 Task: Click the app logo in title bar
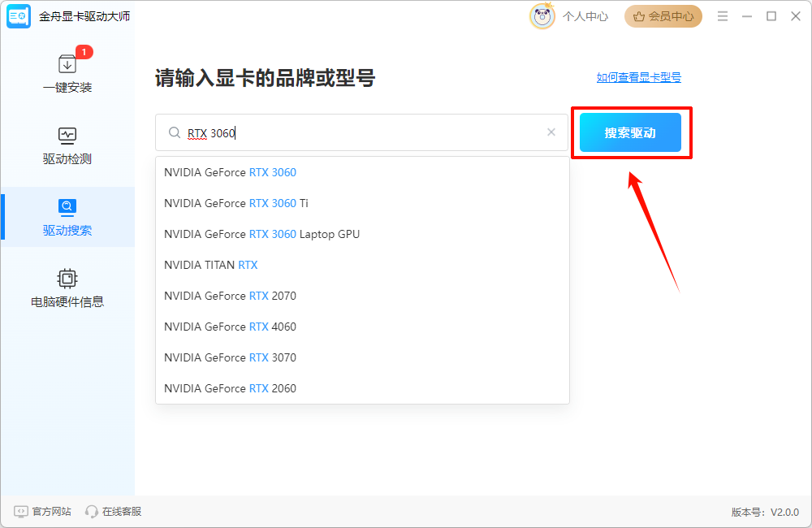[x=19, y=16]
